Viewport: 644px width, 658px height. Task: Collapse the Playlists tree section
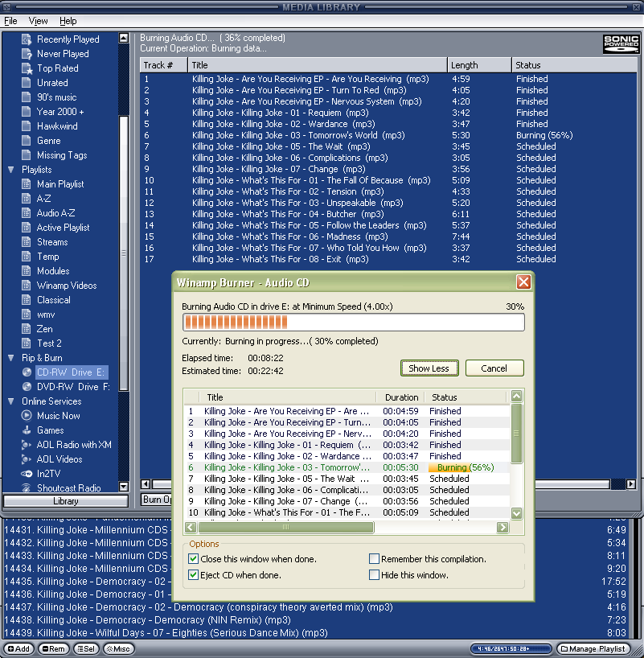coord(11,170)
